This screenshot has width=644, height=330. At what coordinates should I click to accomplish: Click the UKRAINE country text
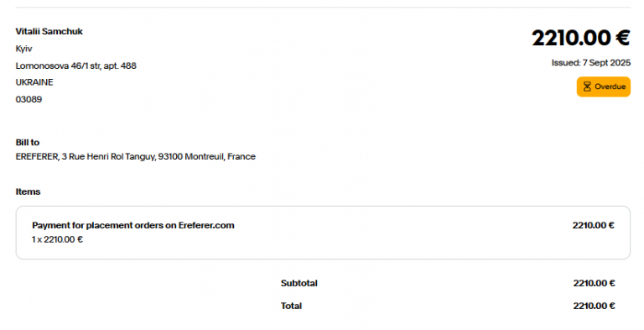click(x=34, y=82)
